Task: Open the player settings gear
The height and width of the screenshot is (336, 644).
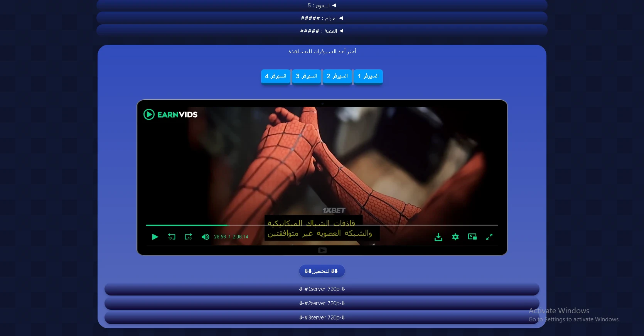Action: coord(455,237)
